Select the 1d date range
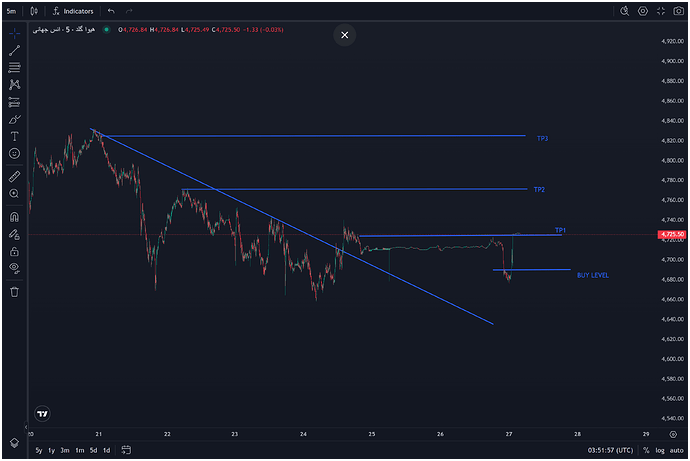 tap(106, 450)
